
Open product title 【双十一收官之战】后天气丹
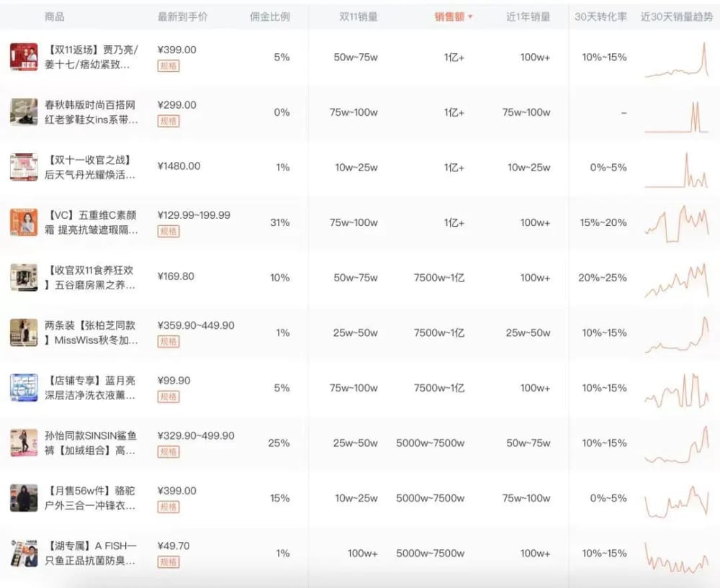90,167
